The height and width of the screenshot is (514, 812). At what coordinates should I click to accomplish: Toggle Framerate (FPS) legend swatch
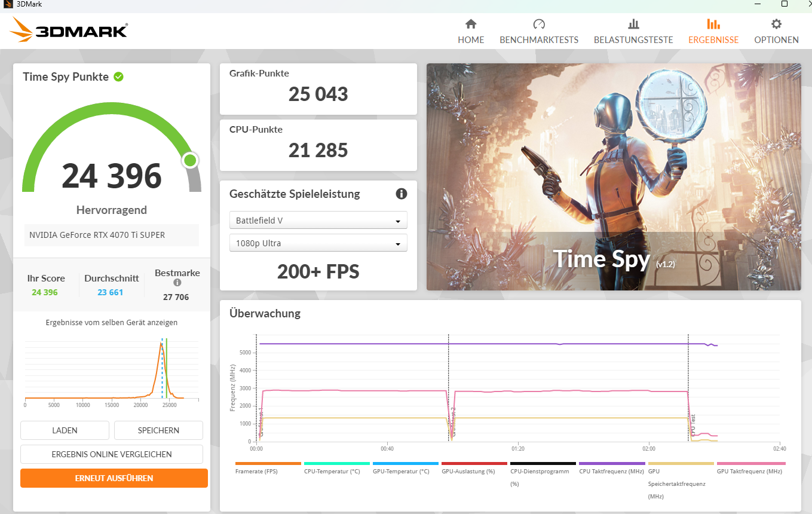pyautogui.click(x=268, y=463)
